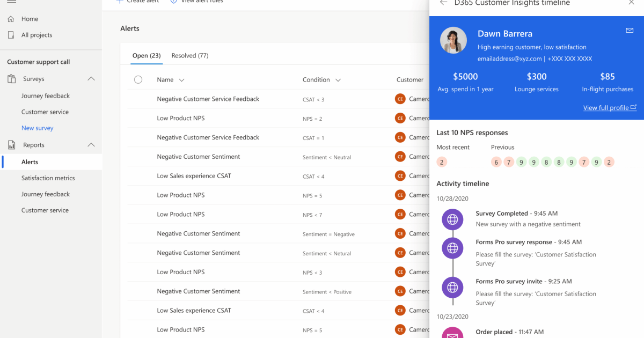Click the All projects page icon
The image size is (644, 338).
click(11, 35)
